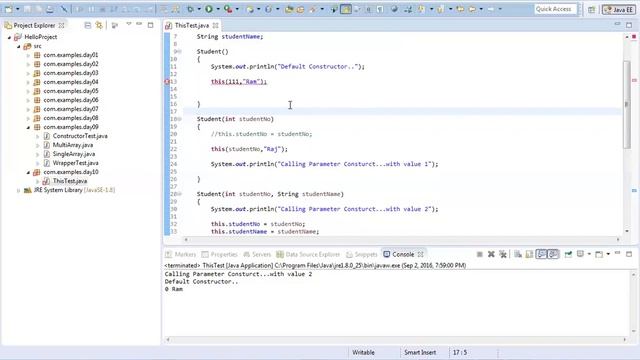Click the Clear Console icon
The image size is (640, 360).
[518, 254]
